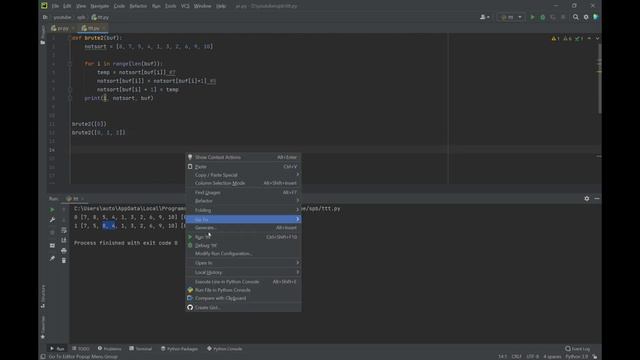Choose Generate... in the context menu

pyautogui.click(x=243, y=227)
